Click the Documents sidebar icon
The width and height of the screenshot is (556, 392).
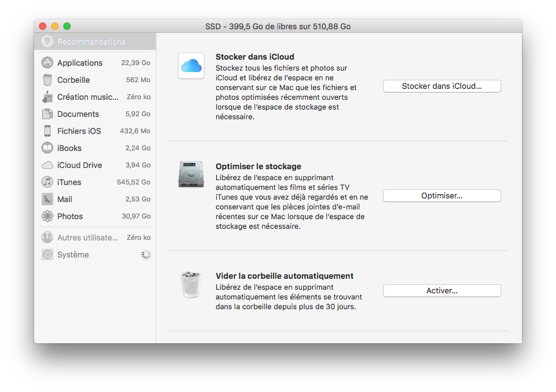pyautogui.click(x=47, y=114)
